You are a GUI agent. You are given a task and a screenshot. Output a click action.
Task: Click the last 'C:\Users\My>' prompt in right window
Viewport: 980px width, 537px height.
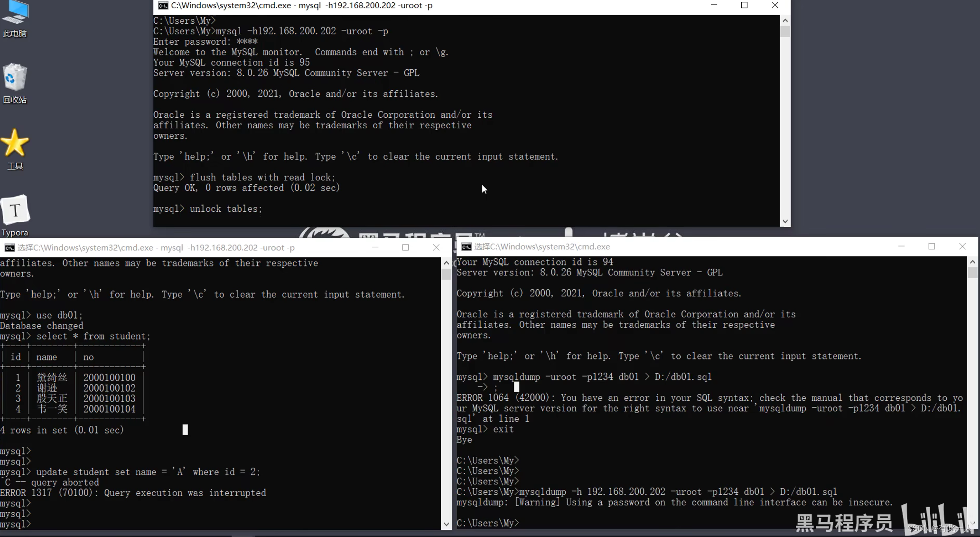tap(488, 523)
